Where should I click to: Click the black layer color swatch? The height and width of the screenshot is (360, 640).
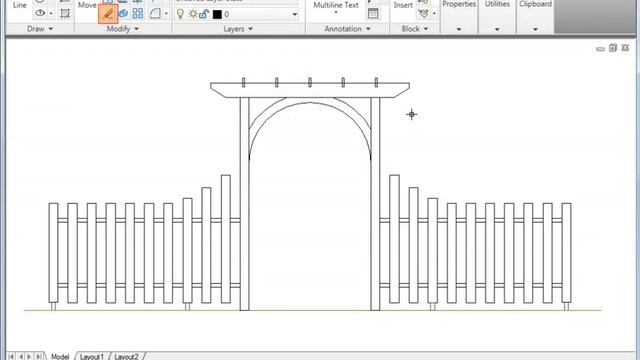(x=217, y=15)
